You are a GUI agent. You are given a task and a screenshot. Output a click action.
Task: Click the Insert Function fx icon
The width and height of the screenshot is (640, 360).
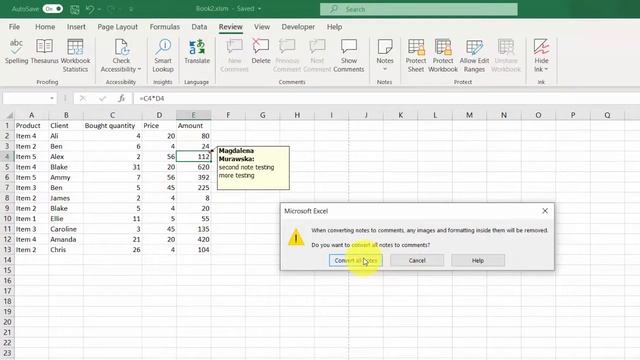[121, 98]
